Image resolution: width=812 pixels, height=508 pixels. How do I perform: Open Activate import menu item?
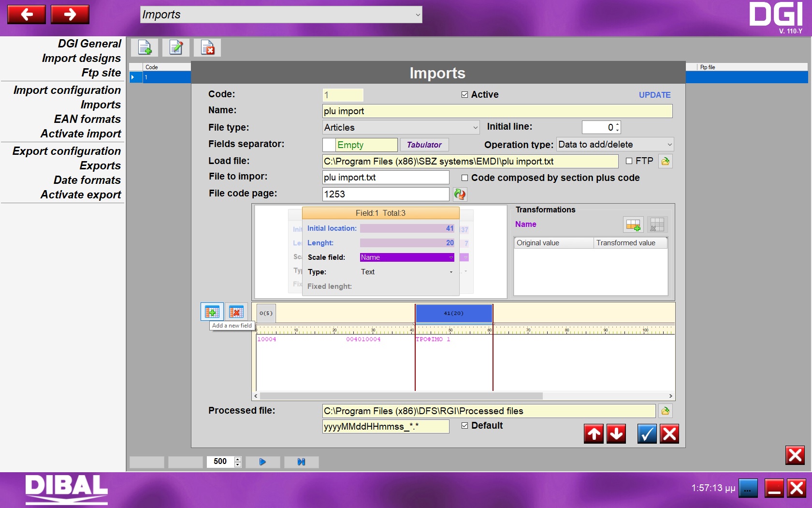[x=81, y=134]
